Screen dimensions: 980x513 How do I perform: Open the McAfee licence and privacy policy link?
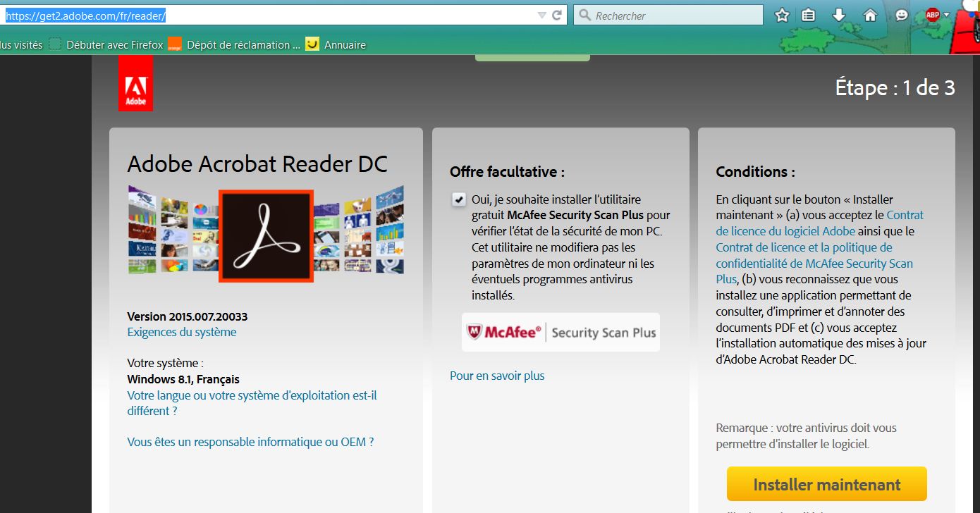(x=814, y=264)
